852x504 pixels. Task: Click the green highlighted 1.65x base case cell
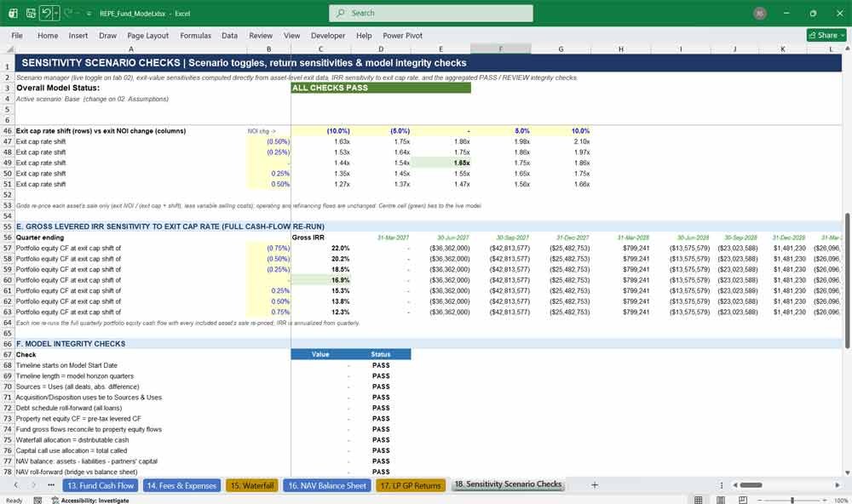(440, 163)
